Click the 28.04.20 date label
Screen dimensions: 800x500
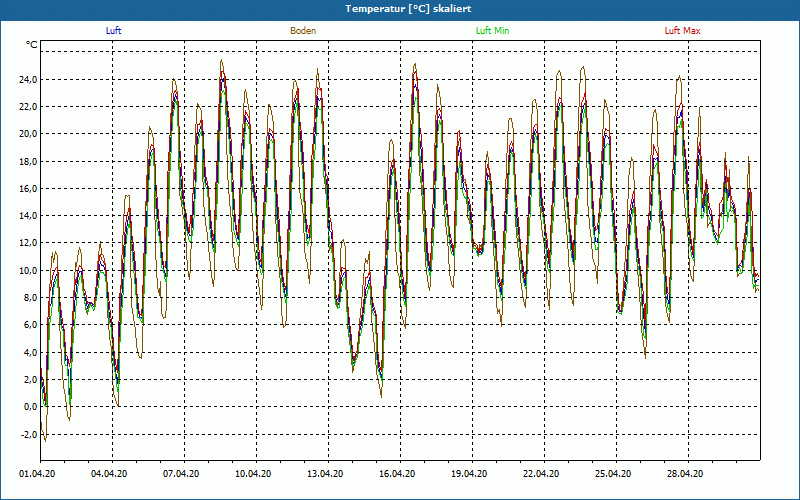click(685, 474)
